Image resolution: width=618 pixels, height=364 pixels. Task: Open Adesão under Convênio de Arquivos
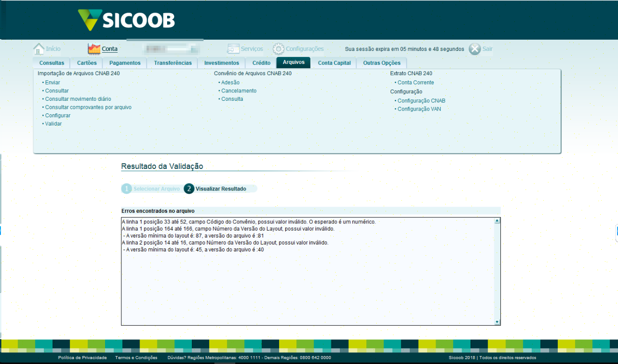click(231, 83)
